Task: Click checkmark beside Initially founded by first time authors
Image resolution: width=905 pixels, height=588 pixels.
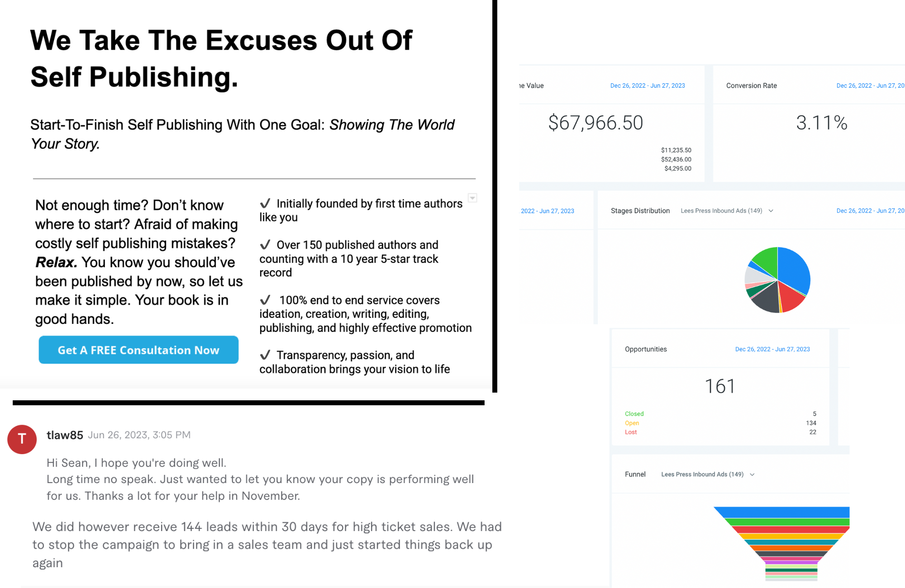Action: [265, 204]
